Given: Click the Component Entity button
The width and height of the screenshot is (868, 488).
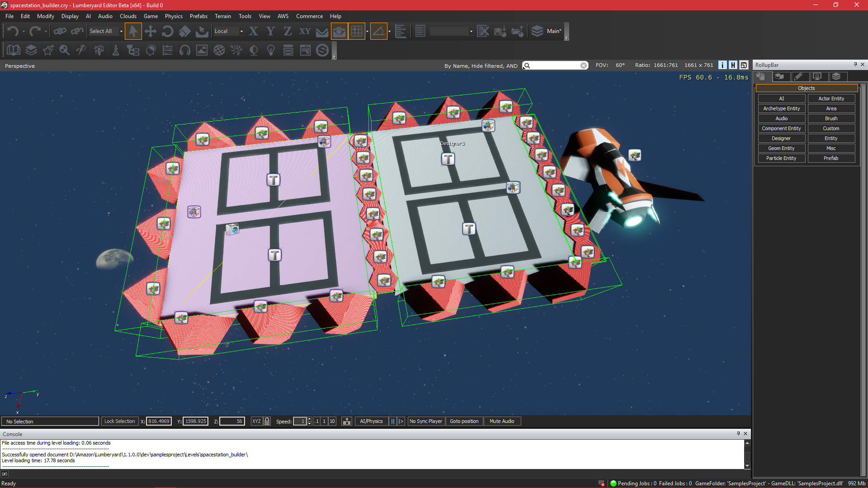Looking at the screenshot, I should pyautogui.click(x=781, y=128).
